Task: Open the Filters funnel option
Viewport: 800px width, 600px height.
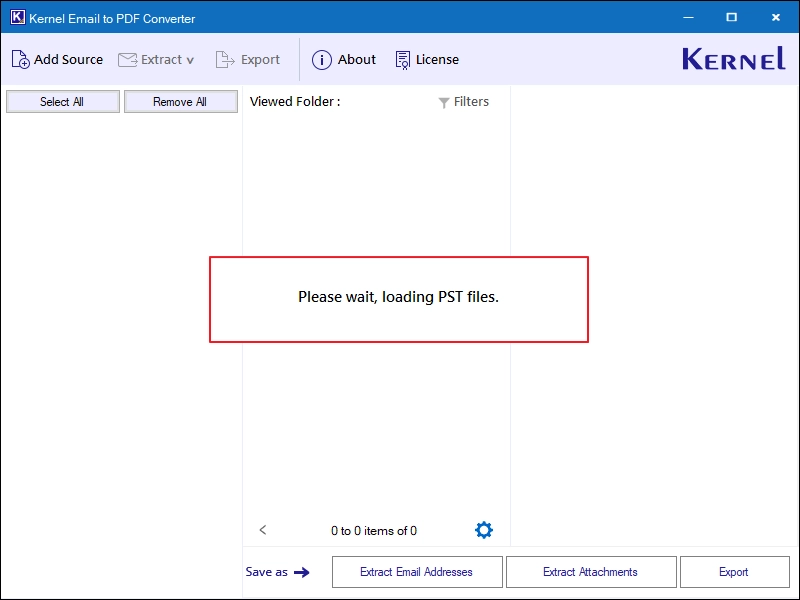Action: [463, 102]
